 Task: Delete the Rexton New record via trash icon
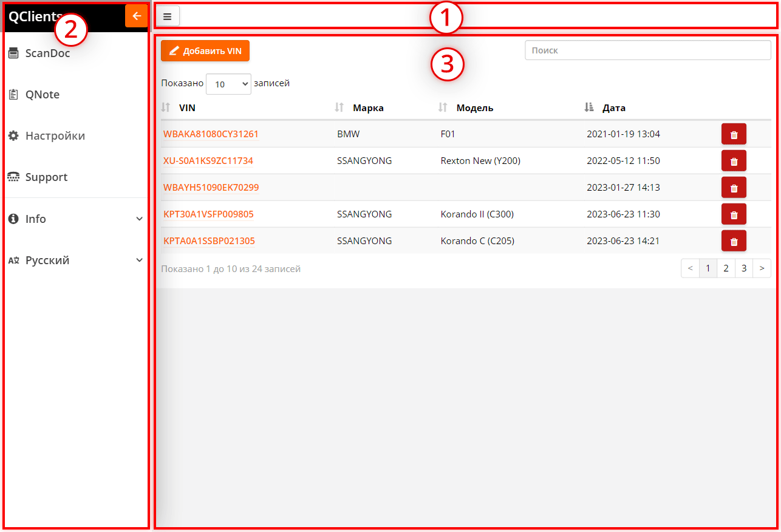click(734, 160)
